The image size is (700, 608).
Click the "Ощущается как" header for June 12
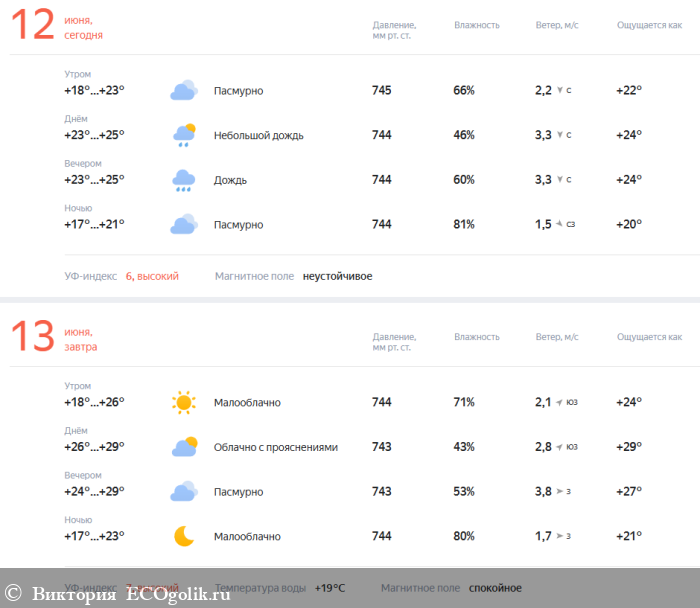click(649, 25)
